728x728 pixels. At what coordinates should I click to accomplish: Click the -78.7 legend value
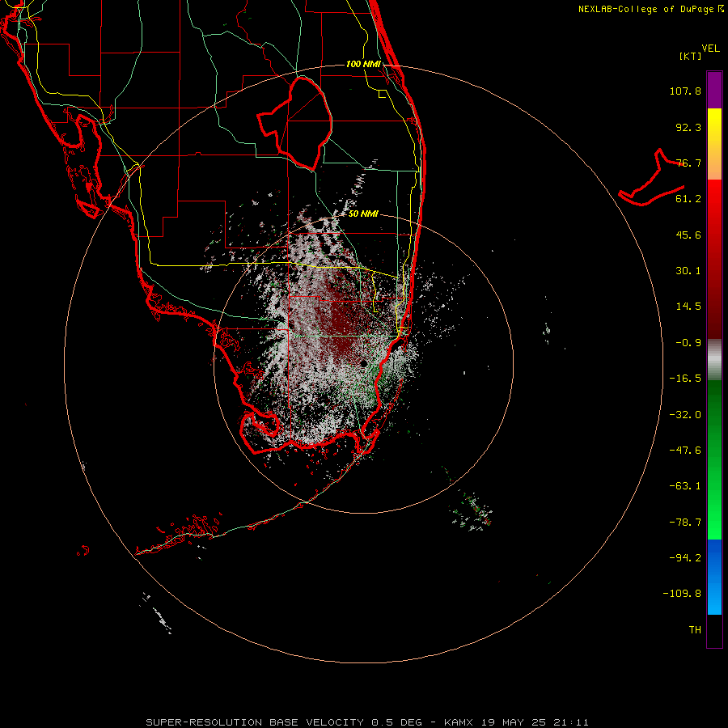click(685, 523)
